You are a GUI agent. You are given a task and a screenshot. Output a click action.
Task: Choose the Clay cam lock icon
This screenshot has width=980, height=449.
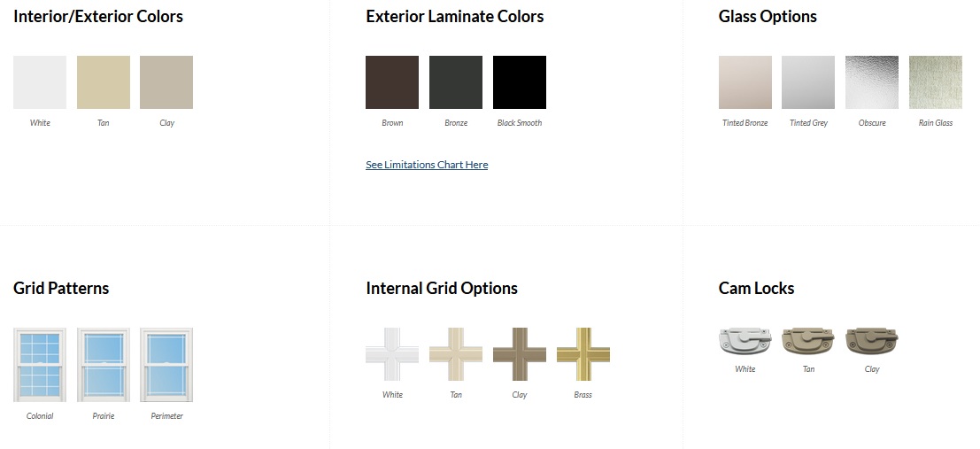(x=872, y=340)
